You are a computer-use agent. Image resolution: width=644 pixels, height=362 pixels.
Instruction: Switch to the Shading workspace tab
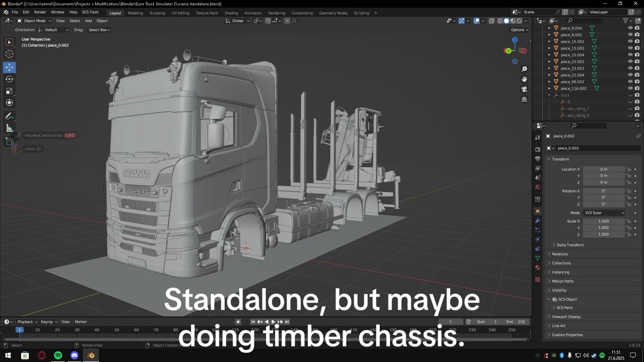231,13
